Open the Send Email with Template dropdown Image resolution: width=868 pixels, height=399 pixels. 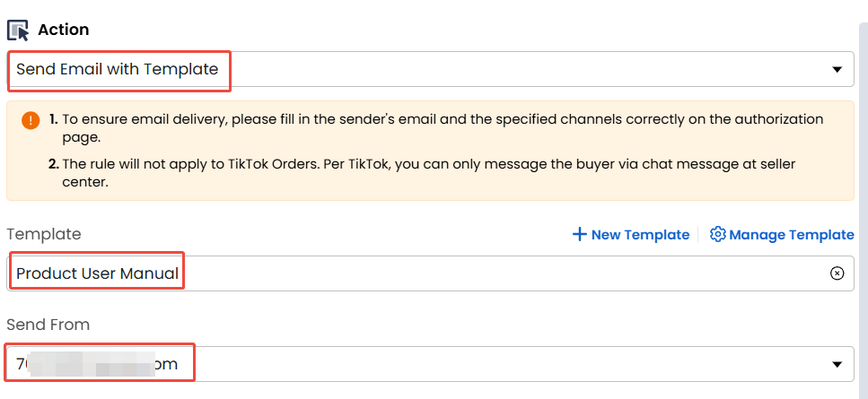[x=430, y=69]
